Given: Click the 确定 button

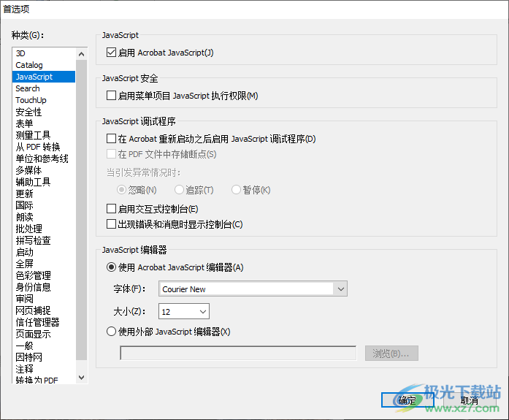Looking at the screenshot, I should pyautogui.click(x=407, y=400).
